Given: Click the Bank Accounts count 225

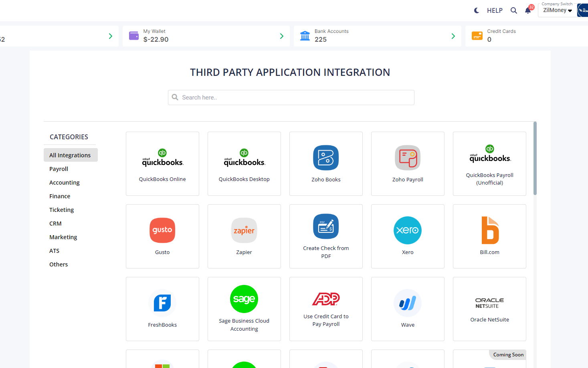Looking at the screenshot, I should click(321, 40).
